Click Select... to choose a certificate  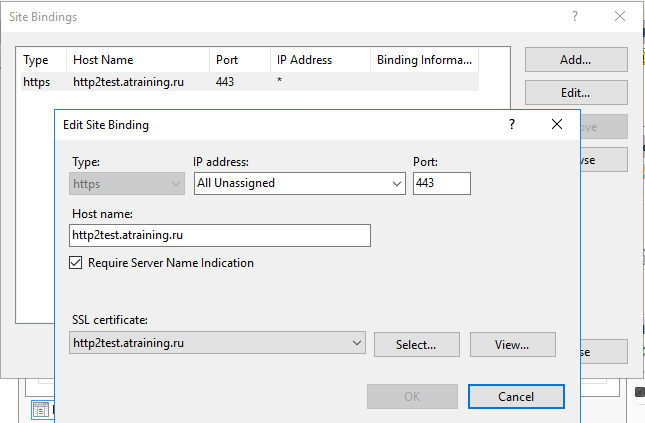(x=416, y=344)
